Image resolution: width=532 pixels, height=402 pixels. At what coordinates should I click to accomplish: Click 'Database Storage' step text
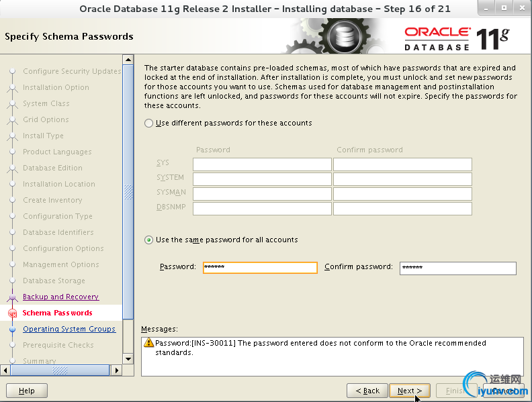pos(54,281)
